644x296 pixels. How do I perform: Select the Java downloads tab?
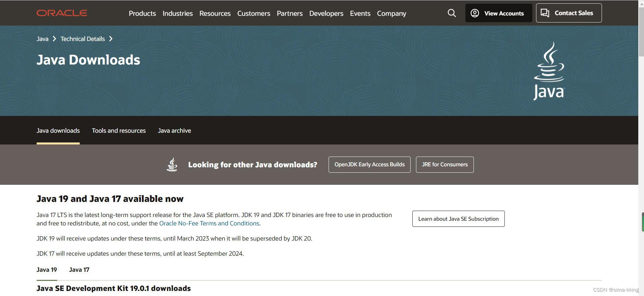[x=58, y=131]
